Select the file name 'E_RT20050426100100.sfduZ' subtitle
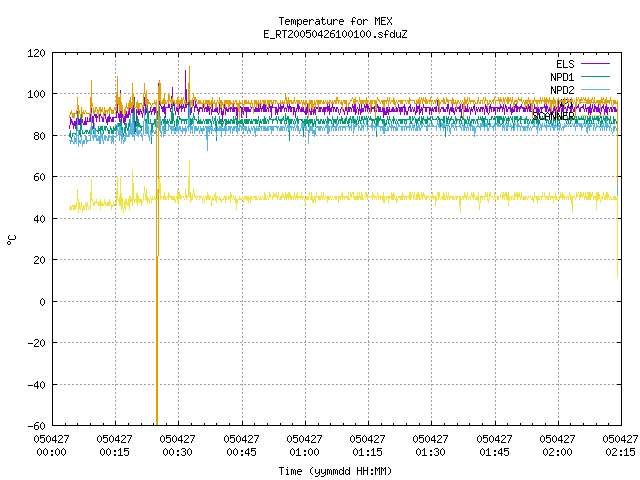Image resolution: width=640 pixels, height=480 pixels. click(335, 34)
